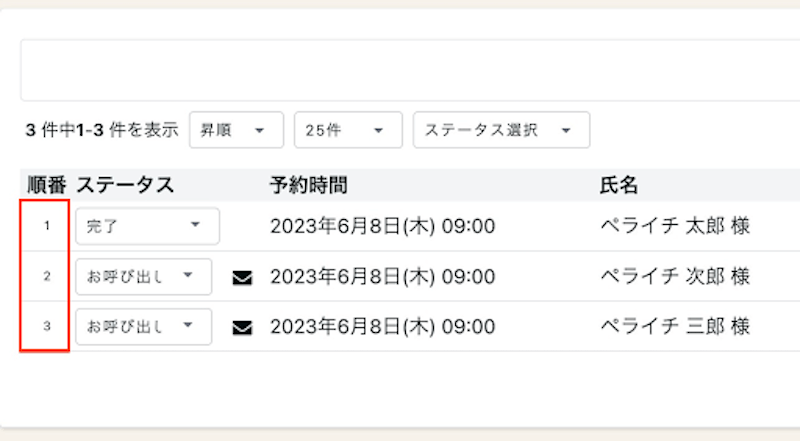The image size is (800, 441).
Task: Click envelope icon for ペライチ 三郎 row
Action: coord(242,327)
